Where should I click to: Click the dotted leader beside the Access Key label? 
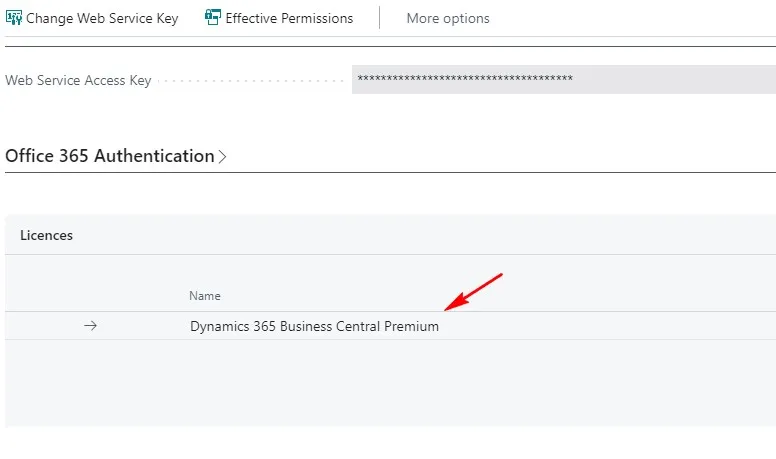point(250,81)
